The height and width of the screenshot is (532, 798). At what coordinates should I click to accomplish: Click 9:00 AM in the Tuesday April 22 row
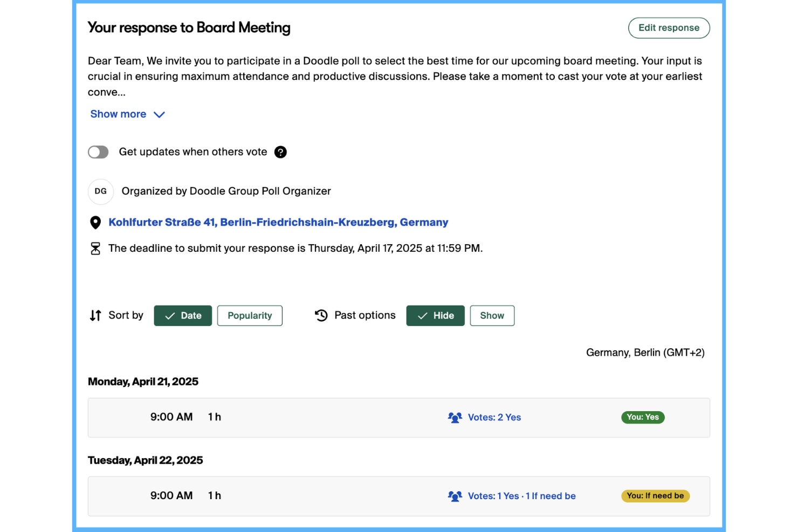171,496
